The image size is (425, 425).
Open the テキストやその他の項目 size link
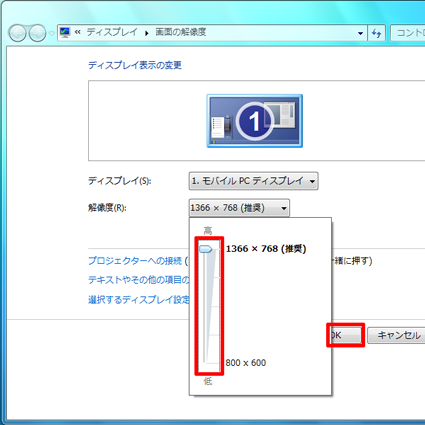click(139, 280)
